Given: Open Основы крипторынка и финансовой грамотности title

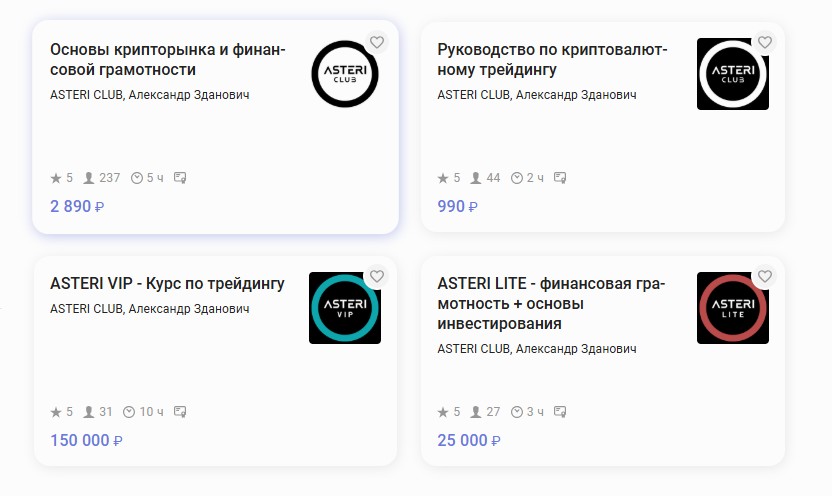Looking at the screenshot, I should pyautogui.click(x=168, y=60).
